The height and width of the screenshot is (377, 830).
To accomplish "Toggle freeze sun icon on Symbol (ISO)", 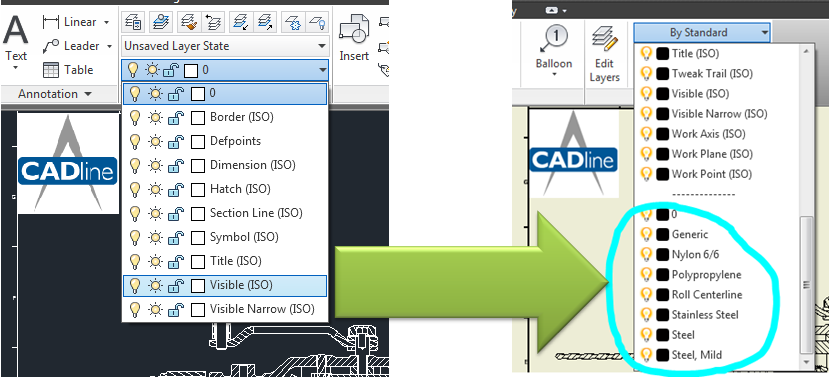I will pyautogui.click(x=155, y=237).
